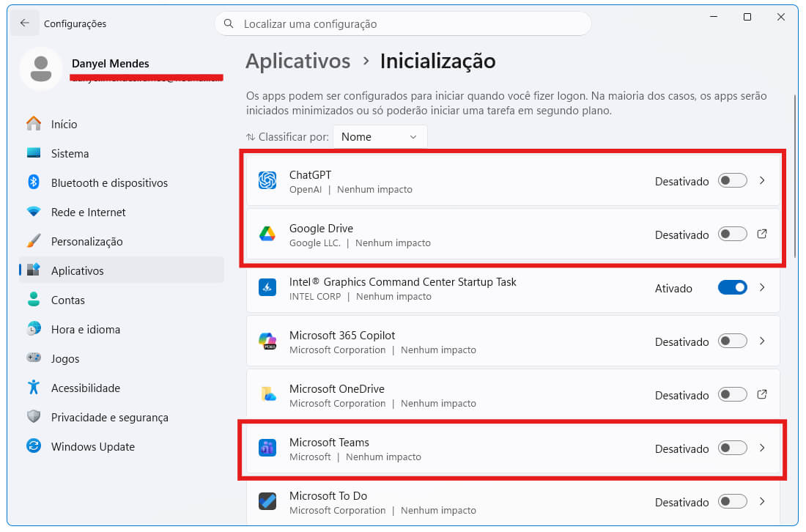The width and height of the screenshot is (806, 532).
Task: Click the back arrow button
Action: tap(25, 23)
